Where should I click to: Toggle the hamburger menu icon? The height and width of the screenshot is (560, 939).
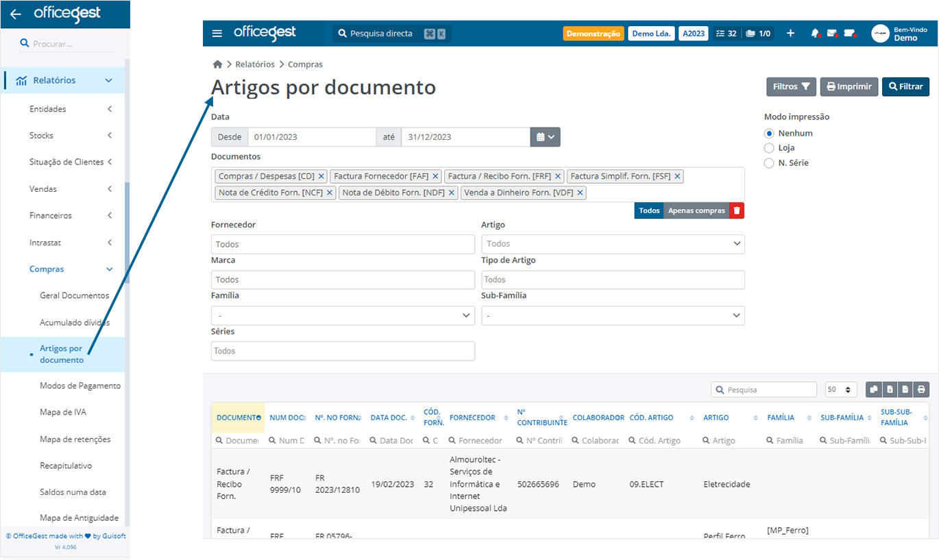click(217, 33)
